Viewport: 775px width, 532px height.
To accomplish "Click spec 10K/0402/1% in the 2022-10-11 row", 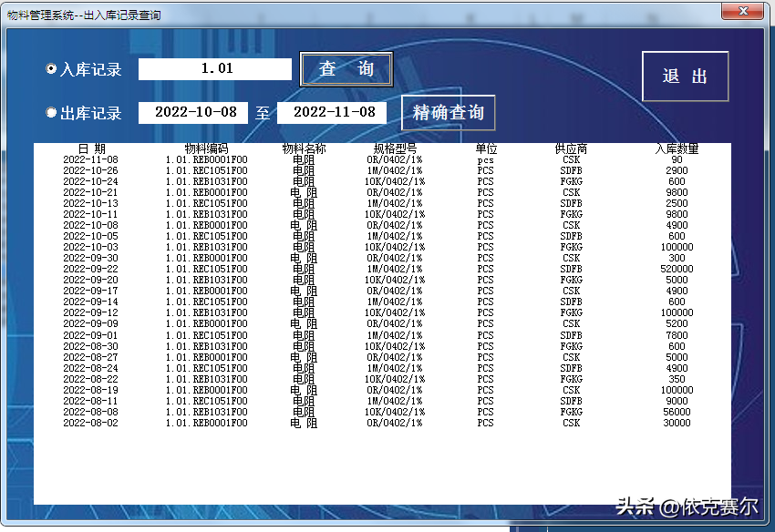I will point(395,214).
